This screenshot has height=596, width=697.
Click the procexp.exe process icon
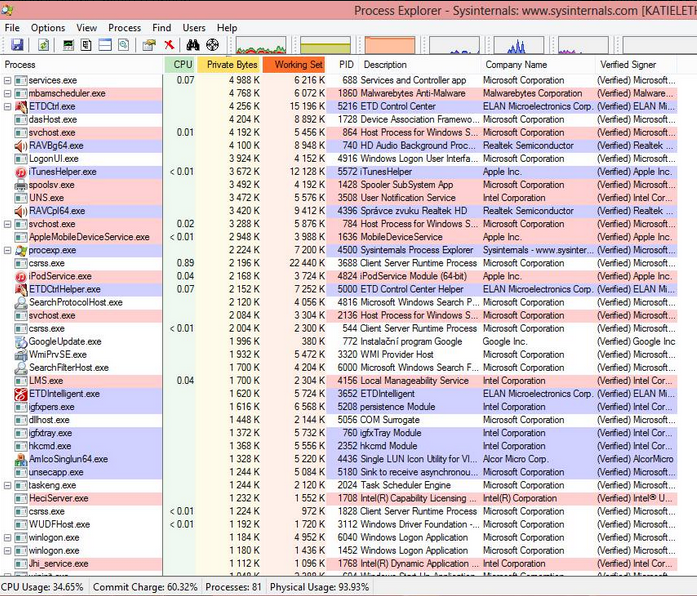click(21, 250)
